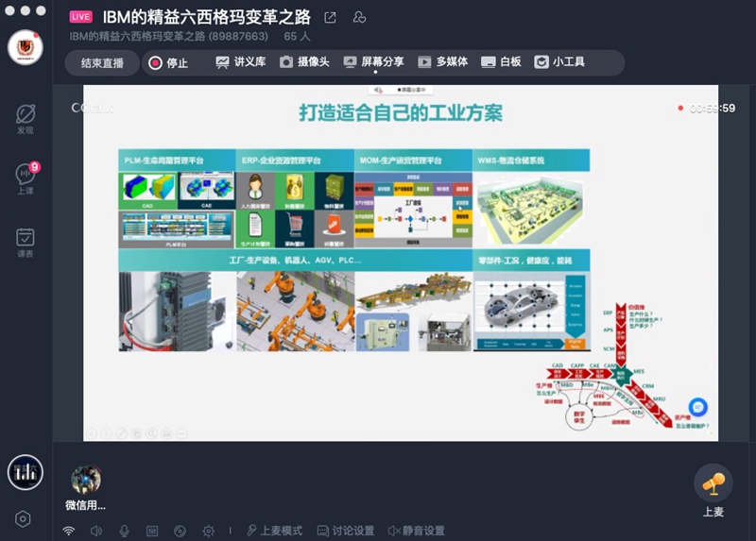Click the disc record icon in bottom bar
756x541 pixels.
tap(180, 531)
